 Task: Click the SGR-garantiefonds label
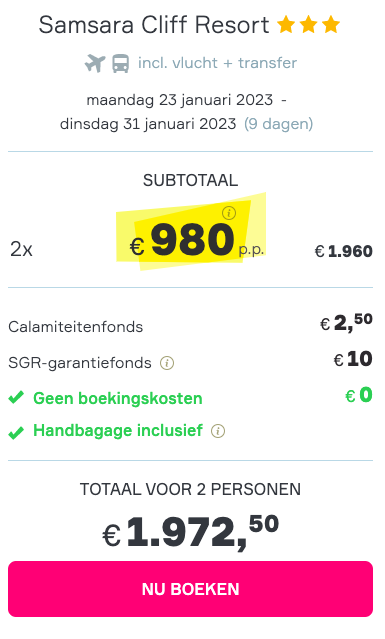(x=80, y=363)
